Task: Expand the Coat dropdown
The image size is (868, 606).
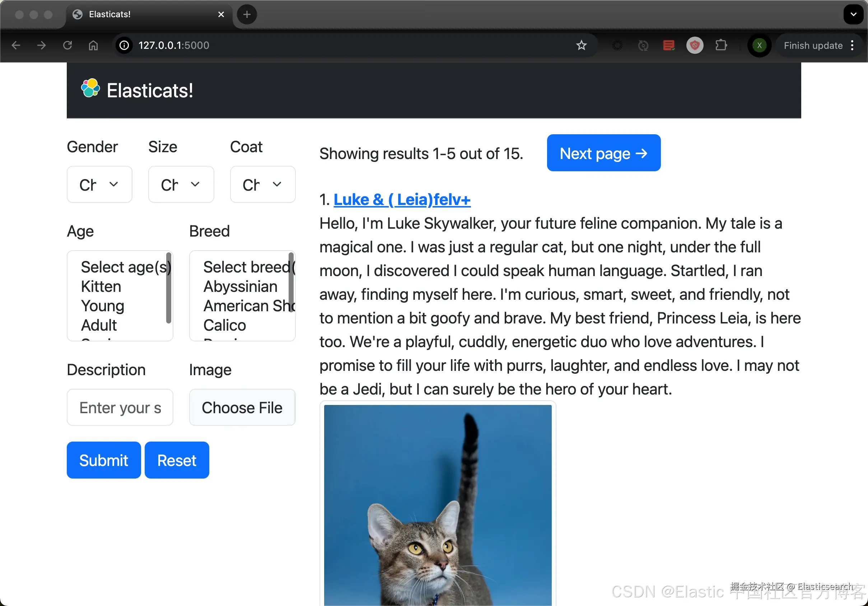Action: click(263, 185)
